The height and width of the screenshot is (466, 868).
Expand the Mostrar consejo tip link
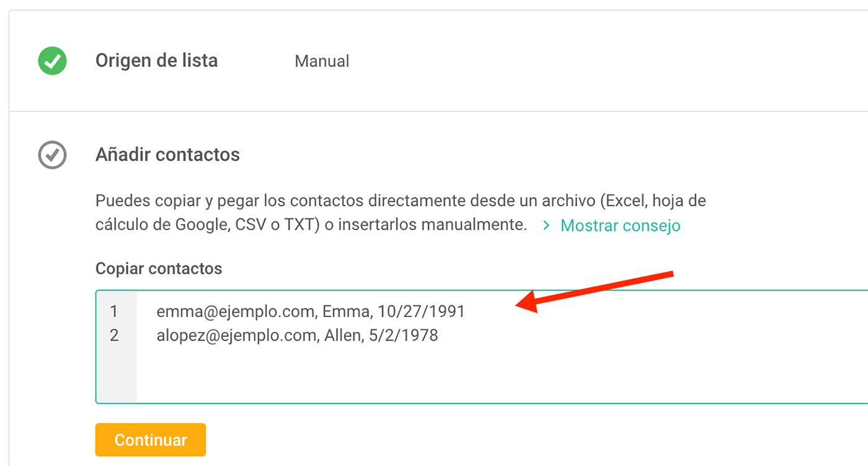click(x=620, y=226)
